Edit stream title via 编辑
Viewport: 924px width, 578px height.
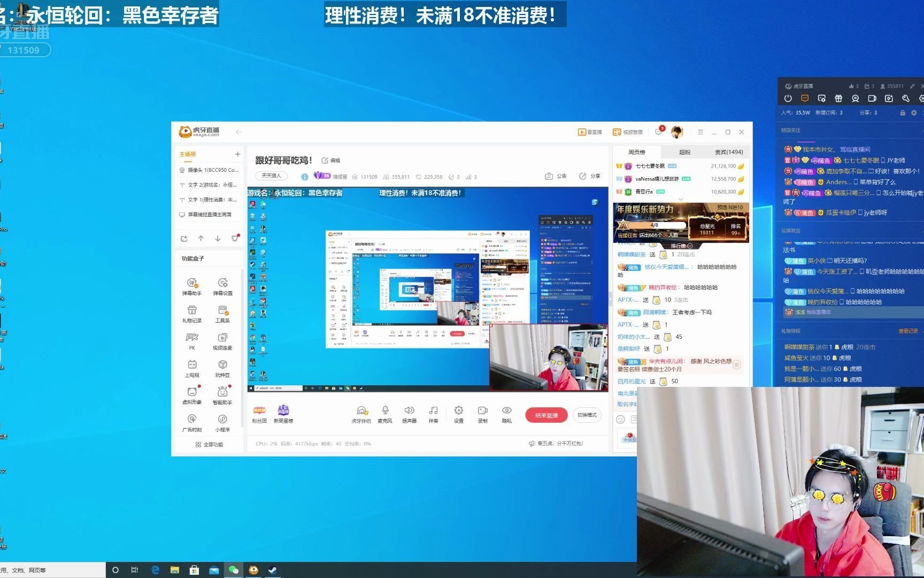(x=331, y=161)
